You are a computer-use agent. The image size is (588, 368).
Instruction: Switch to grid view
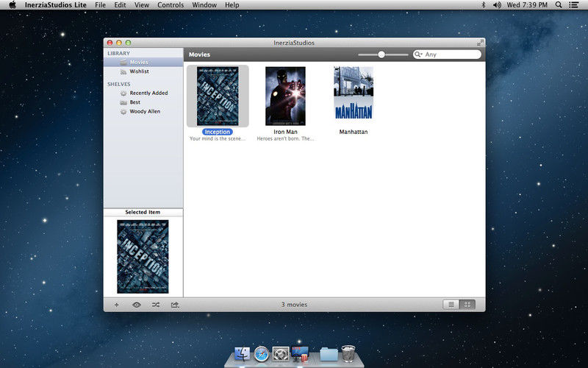(x=467, y=305)
